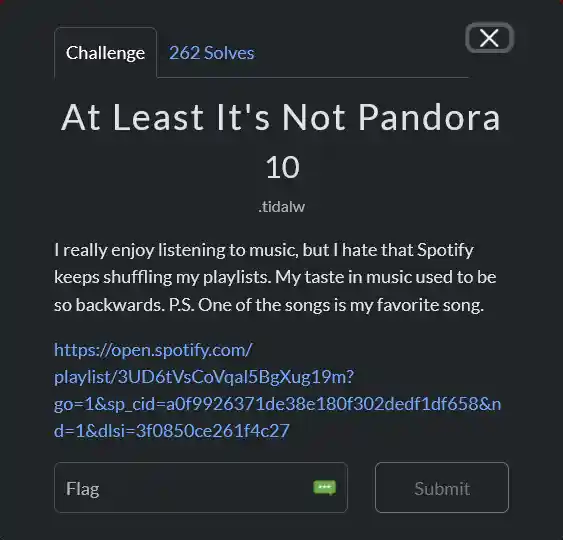Click the green speech-bubble icon in Flag field
Screen dimensions: 563x540
(325, 488)
